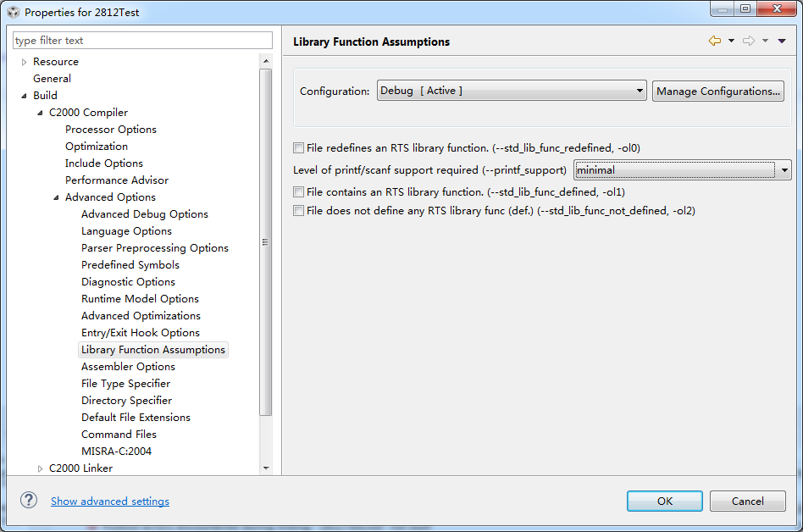
Task: Select Command Files
Action: coord(119,434)
